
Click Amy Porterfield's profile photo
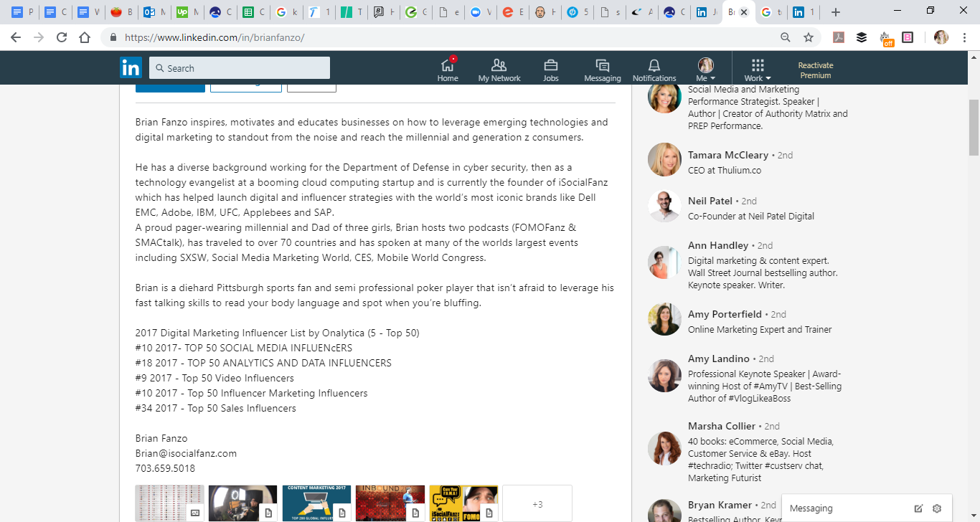coord(664,319)
